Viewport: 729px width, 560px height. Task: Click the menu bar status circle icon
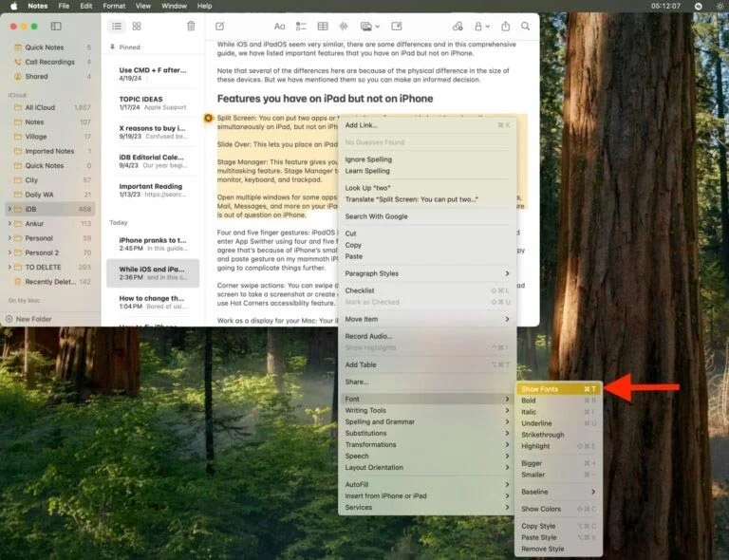tap(699, 6)
